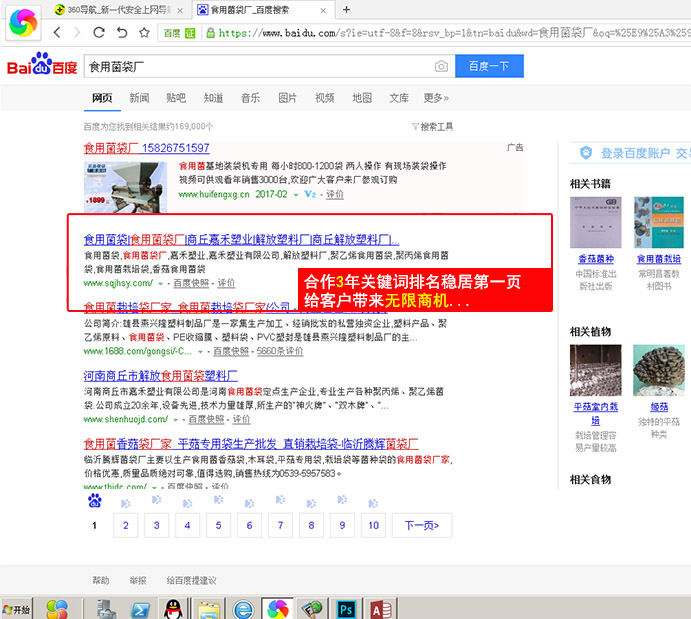Open PowerShell icon in taskbar
This screenshot has width=691, height=619.
(141, 610)
